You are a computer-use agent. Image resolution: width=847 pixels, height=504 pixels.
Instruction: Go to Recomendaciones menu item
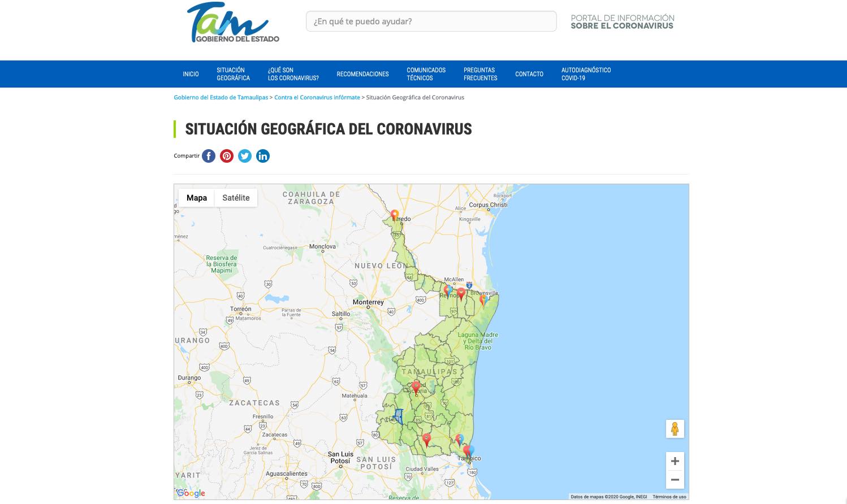(x=362, y=74)
